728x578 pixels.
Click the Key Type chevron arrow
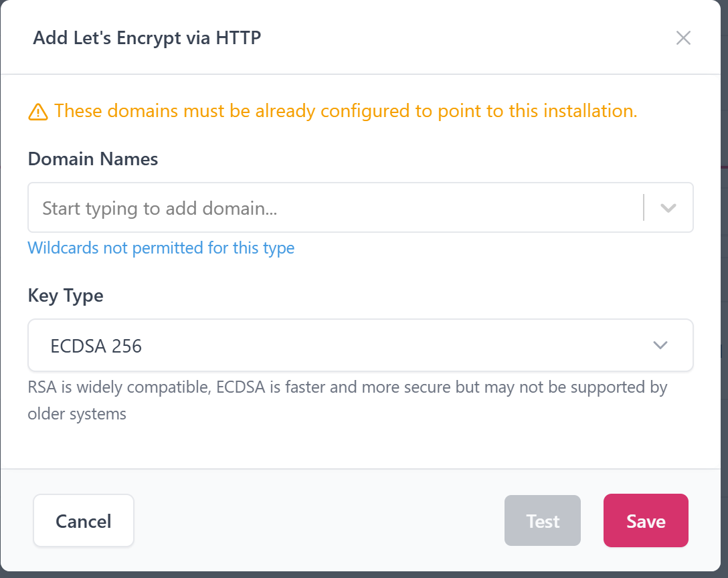point(660,345)
